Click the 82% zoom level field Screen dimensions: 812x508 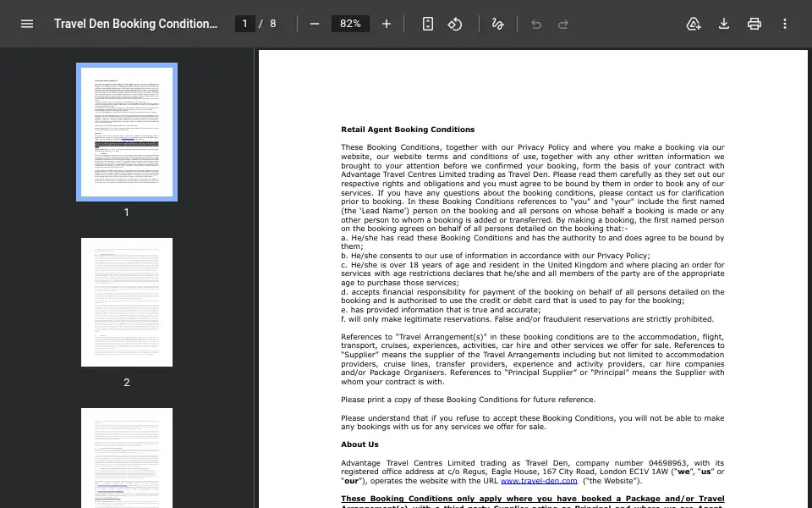pyautogui.click(x=350, y=24)
